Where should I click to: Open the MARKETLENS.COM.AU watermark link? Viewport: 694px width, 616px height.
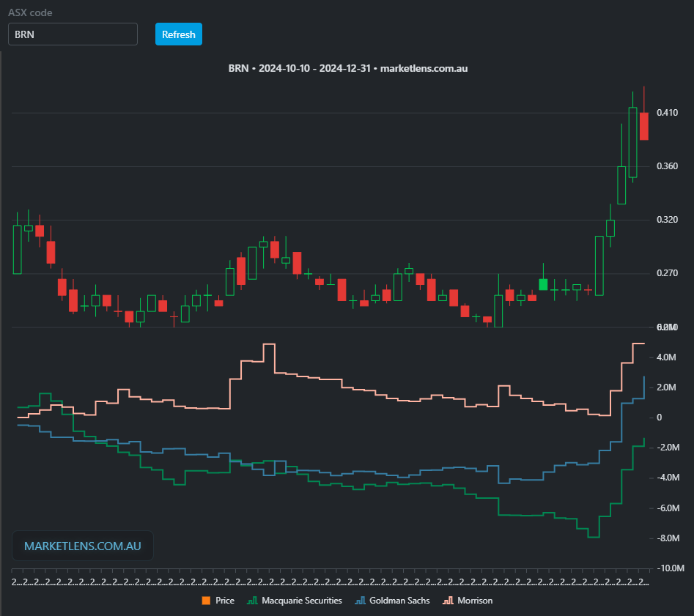click(x=83, y=546)
